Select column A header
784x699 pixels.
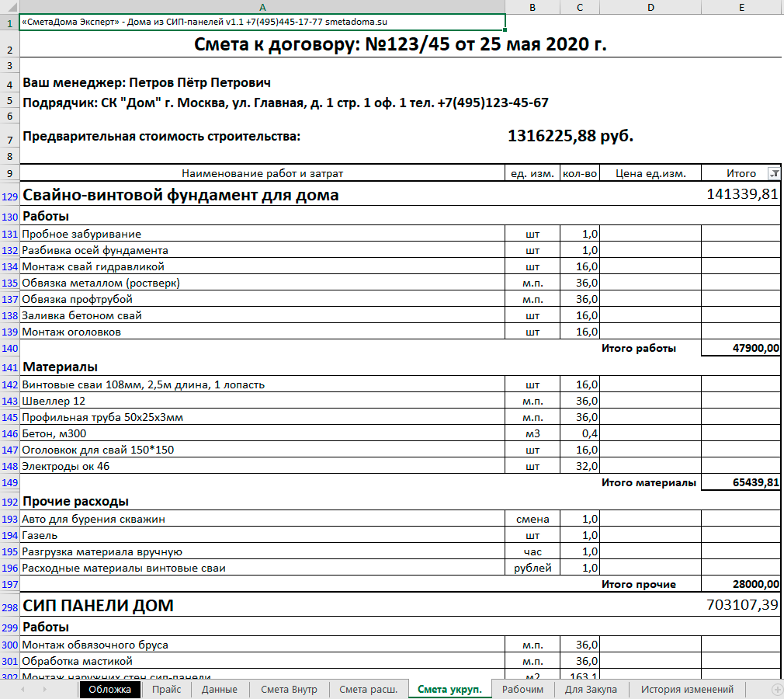(x=262, y=7)
